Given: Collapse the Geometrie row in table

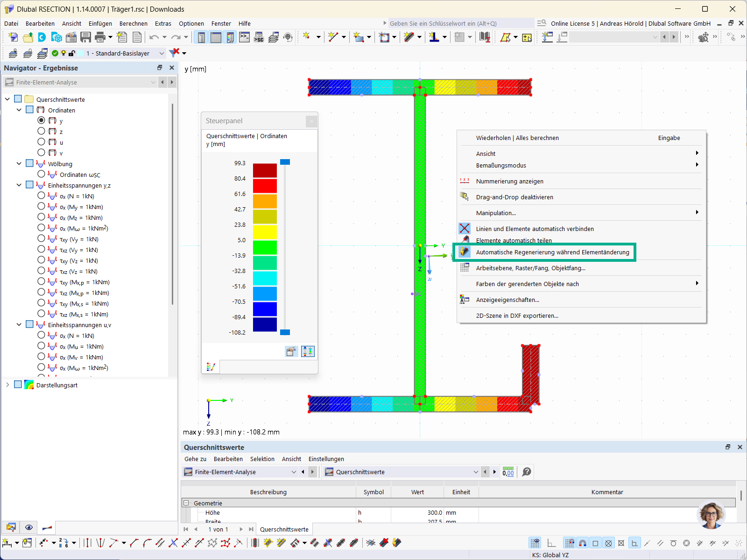Looking at the screenshot, I should pyautogui.click(x=186, y=503).
